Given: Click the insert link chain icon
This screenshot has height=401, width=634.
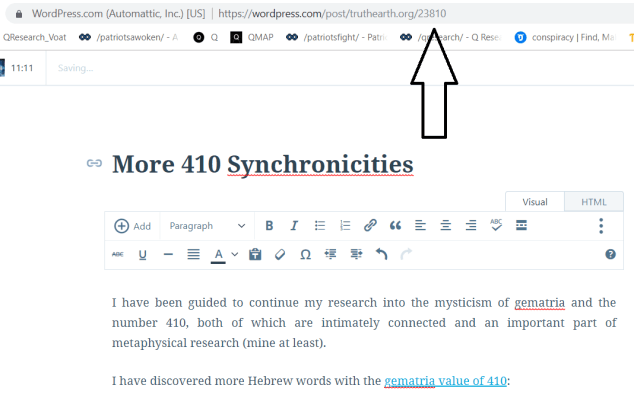Looking at the screenshot, I should 370,226.
